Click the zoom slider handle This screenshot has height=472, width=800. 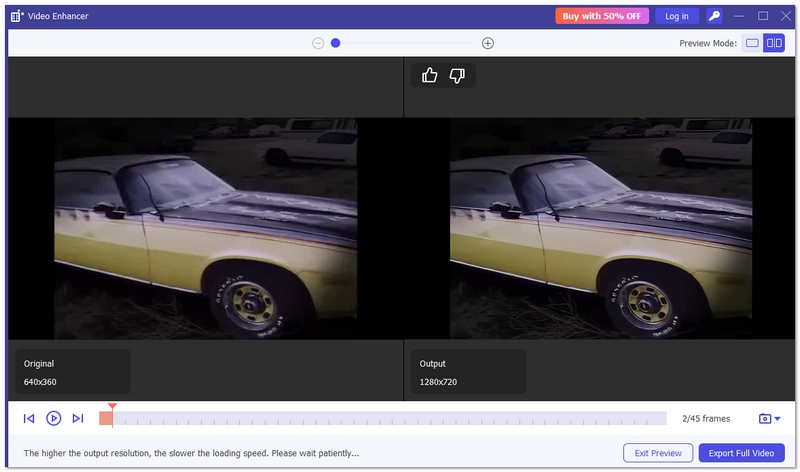point(335,43)
